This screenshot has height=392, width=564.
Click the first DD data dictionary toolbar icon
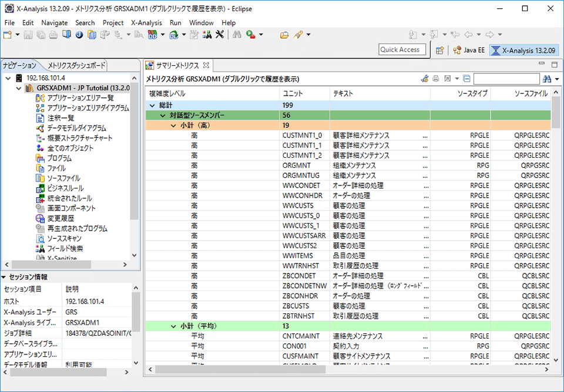point(153,35)
